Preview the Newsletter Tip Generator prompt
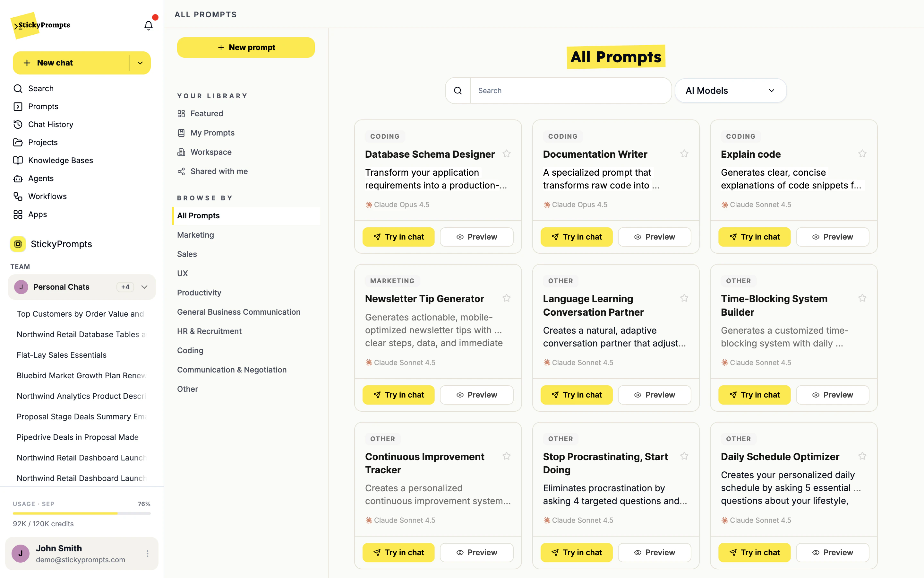This screenshot has width=924, height=578. 476,395
